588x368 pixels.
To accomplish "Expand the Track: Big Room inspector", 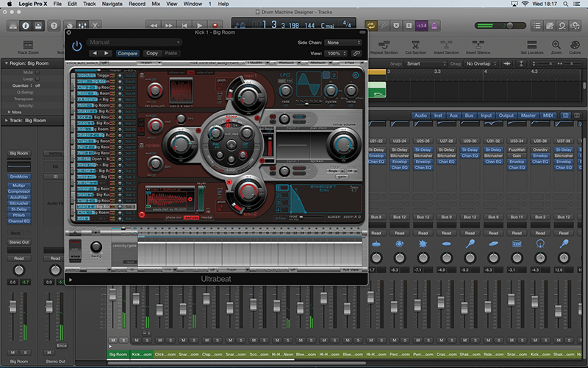I will (x=7, y=120).
